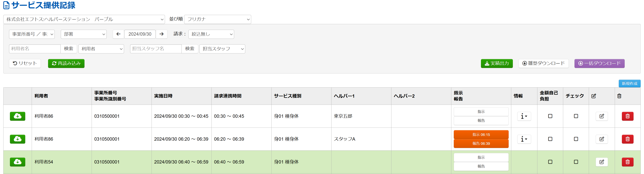Click the 再読み込み button
Screen dimensions: 644x174
66,63
